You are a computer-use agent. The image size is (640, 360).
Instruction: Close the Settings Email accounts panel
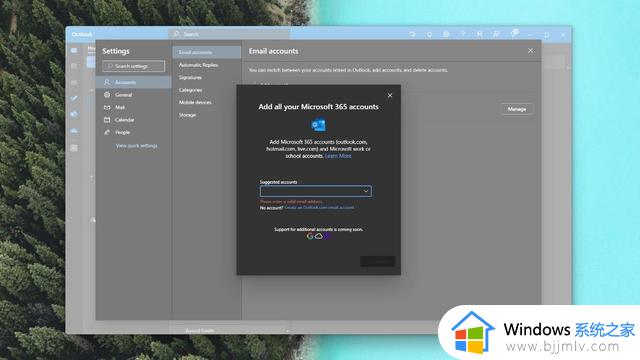[530, 51]
